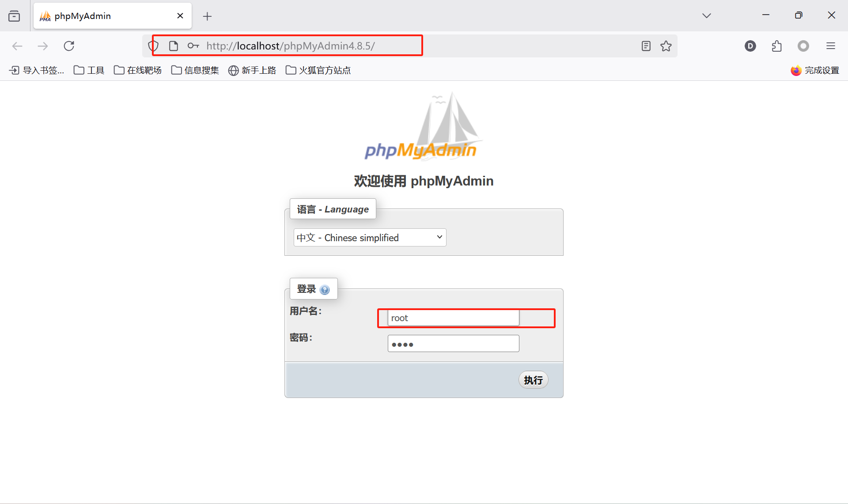This screenshot has height=504, width=848.
Task: Toggle reader view icon
Action: 646,46
